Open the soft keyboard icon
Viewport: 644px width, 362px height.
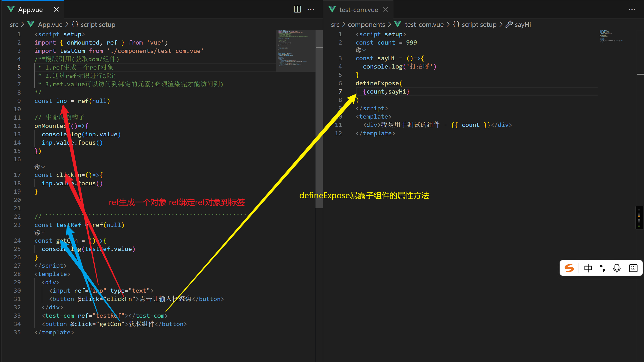click(633, 268)
